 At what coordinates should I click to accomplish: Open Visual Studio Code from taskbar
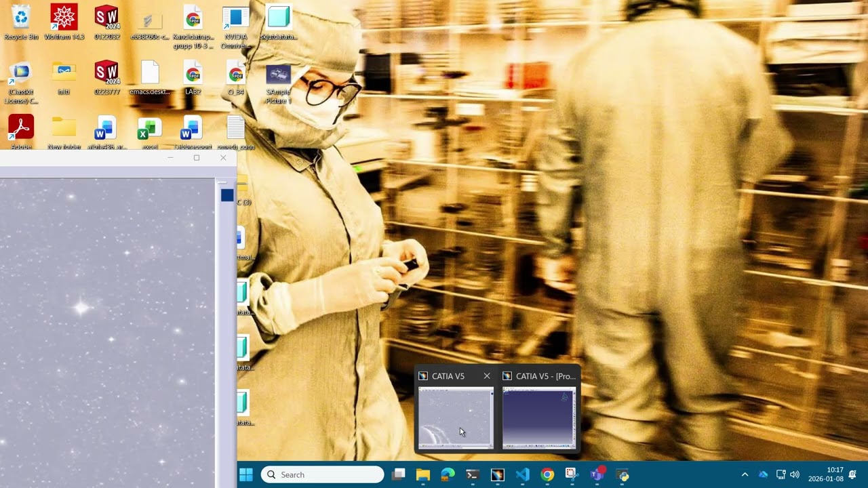tap(523, 474)
